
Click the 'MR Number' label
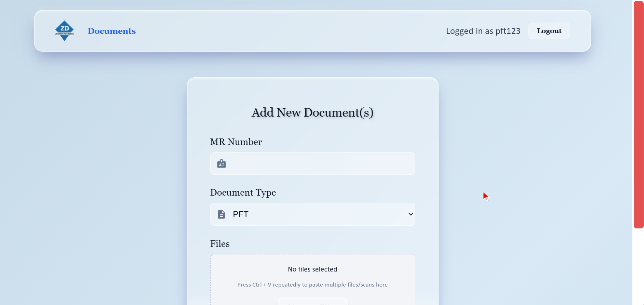236,142
